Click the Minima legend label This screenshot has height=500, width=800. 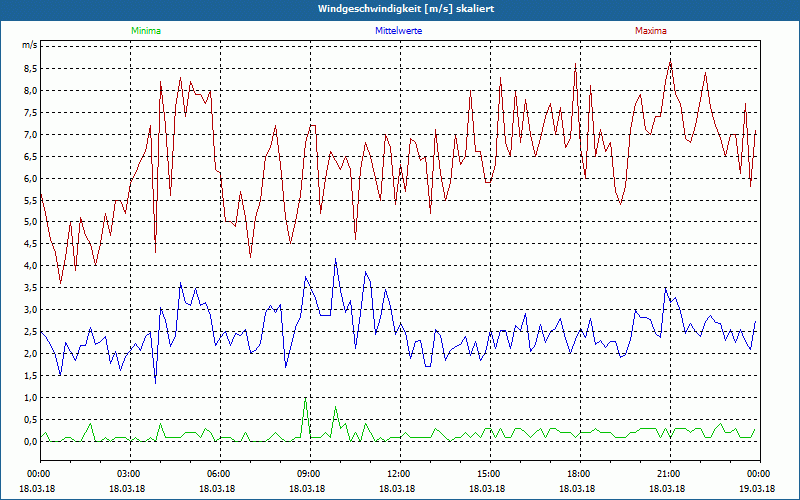tap(146, 31)
